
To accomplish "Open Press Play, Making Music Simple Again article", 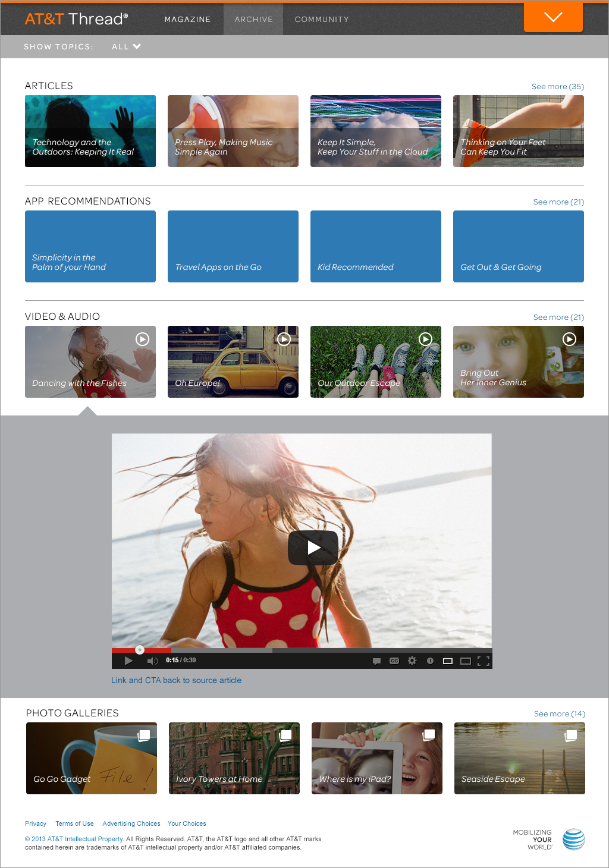I will [233, 131].
